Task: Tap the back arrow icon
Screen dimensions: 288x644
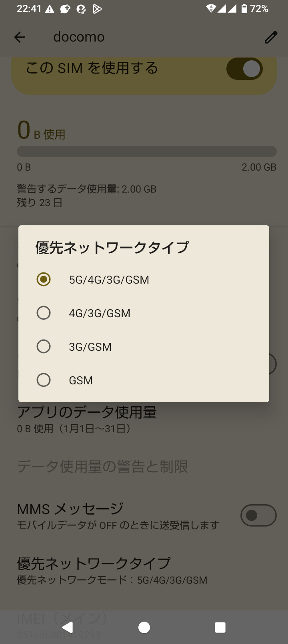Action: [x=20, y=37]
